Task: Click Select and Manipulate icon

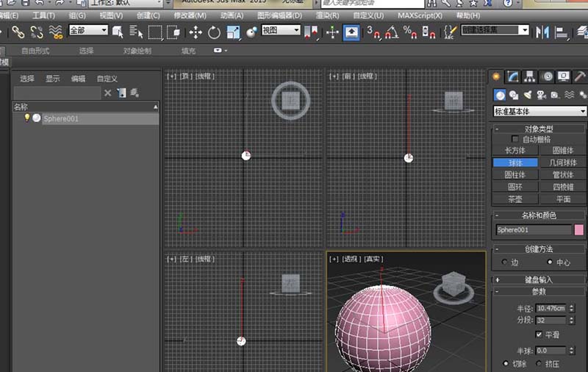Action: 332,32
